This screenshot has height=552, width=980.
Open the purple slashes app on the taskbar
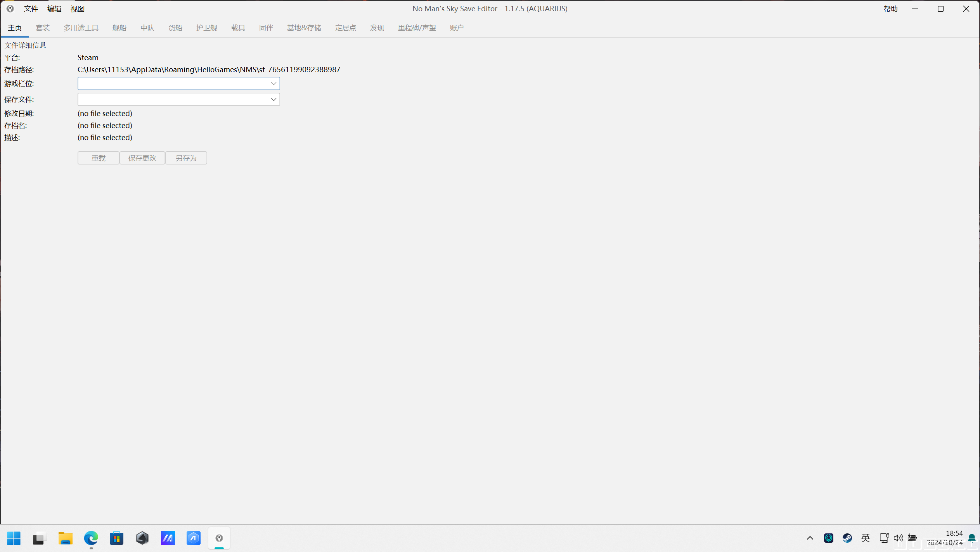168,538
